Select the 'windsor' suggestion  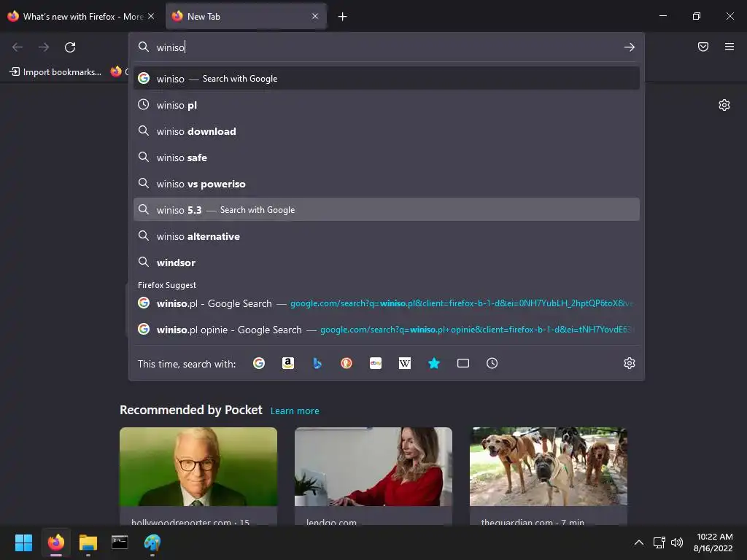pyautogui.click(x=387, y=262)
